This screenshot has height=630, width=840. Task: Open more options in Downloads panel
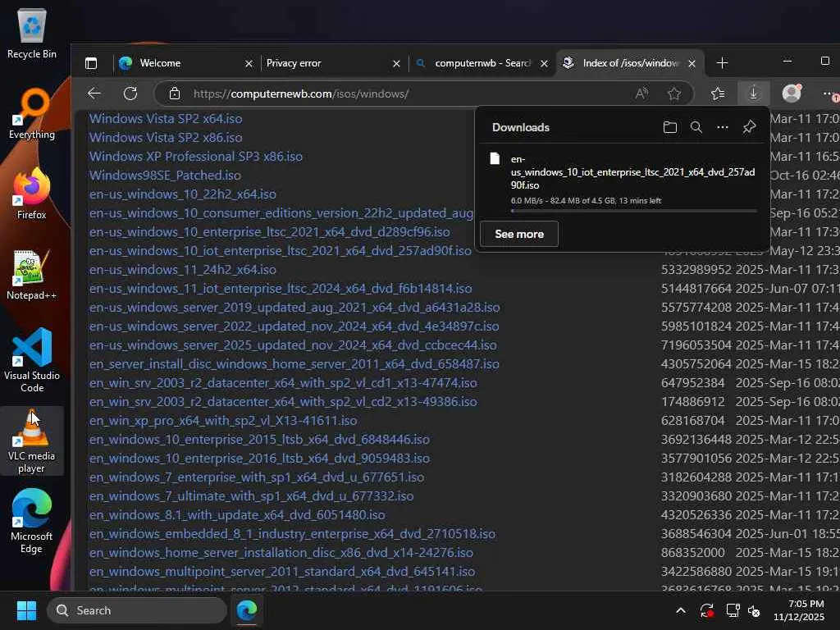point(722,127)
